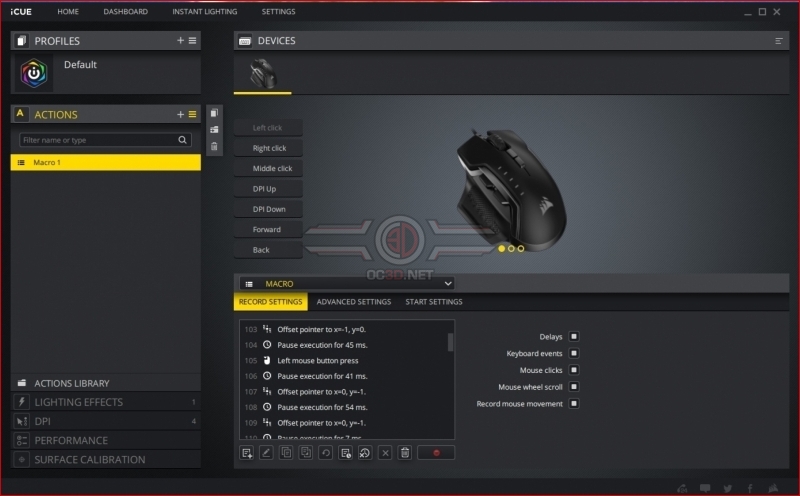Open the MACRO action type dropdown
Screen dimensions: 800x496
347,284
